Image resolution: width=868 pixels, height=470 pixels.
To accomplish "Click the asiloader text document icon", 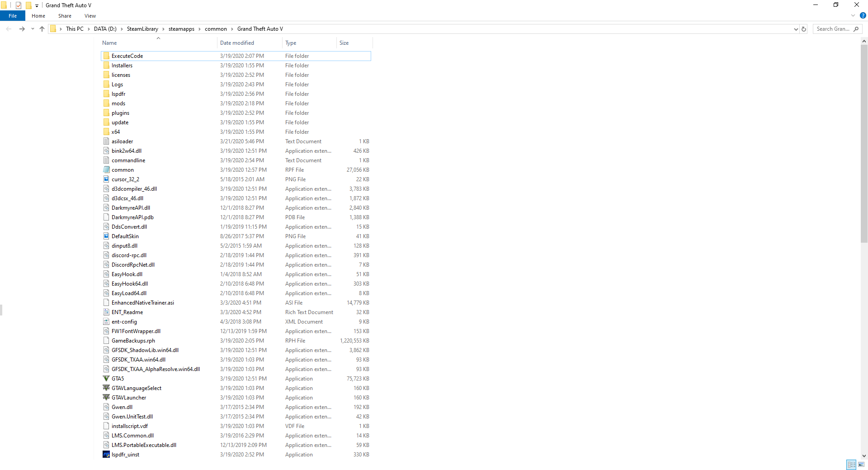I will (106, 141).
